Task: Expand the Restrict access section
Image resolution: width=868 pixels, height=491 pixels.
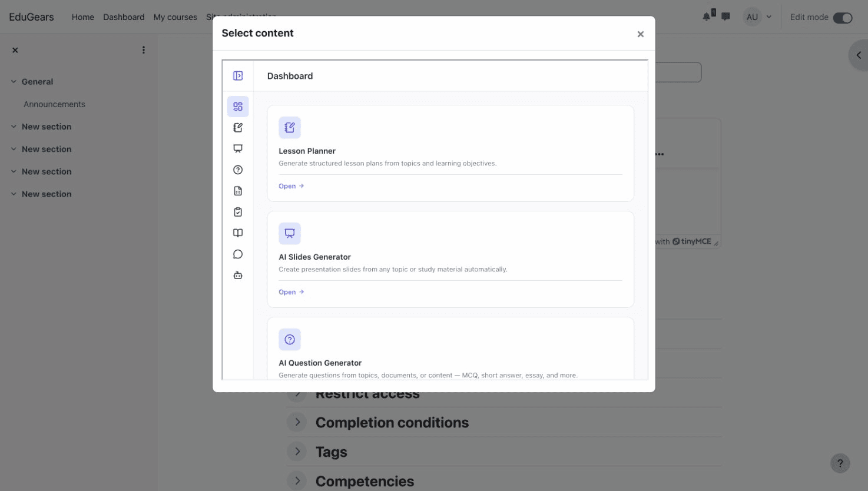Action: tap(297, 393)
